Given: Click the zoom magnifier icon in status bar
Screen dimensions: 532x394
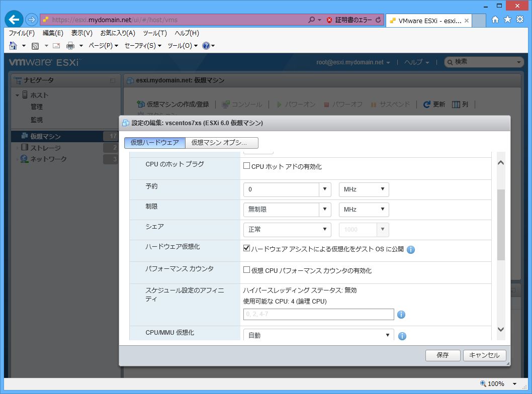Looking at the screenshot, I should (x=483, y=383).
